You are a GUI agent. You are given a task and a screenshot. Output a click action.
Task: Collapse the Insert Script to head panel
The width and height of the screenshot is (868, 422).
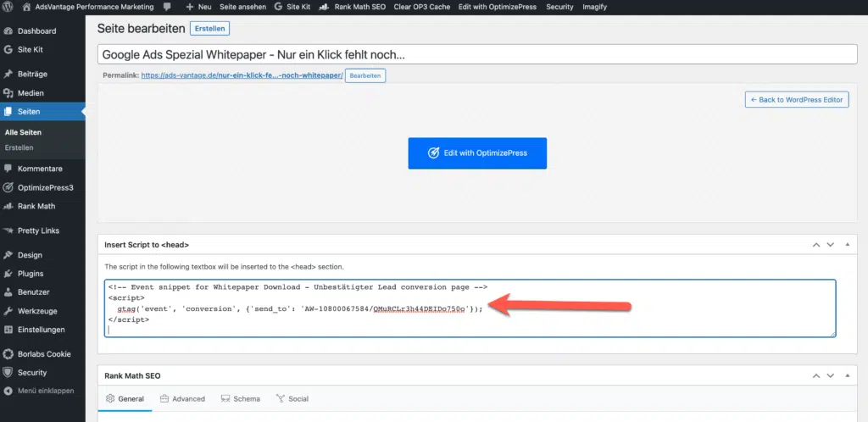[x=847, y=244]
